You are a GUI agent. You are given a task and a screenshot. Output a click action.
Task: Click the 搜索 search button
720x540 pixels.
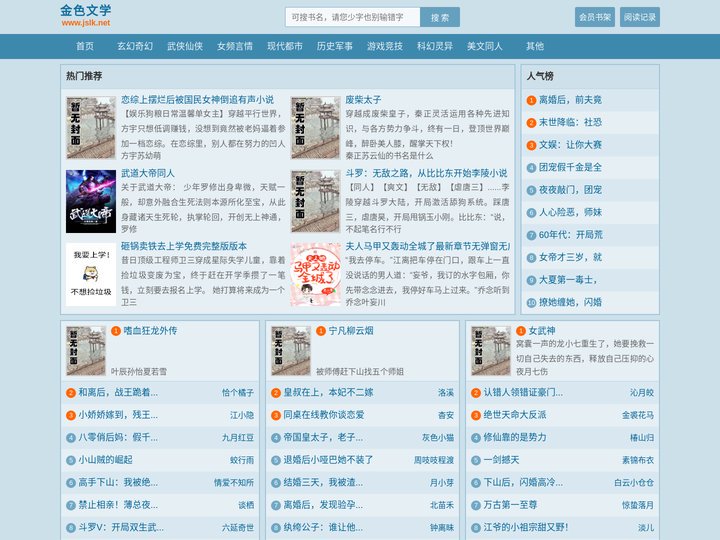(440, 17)
